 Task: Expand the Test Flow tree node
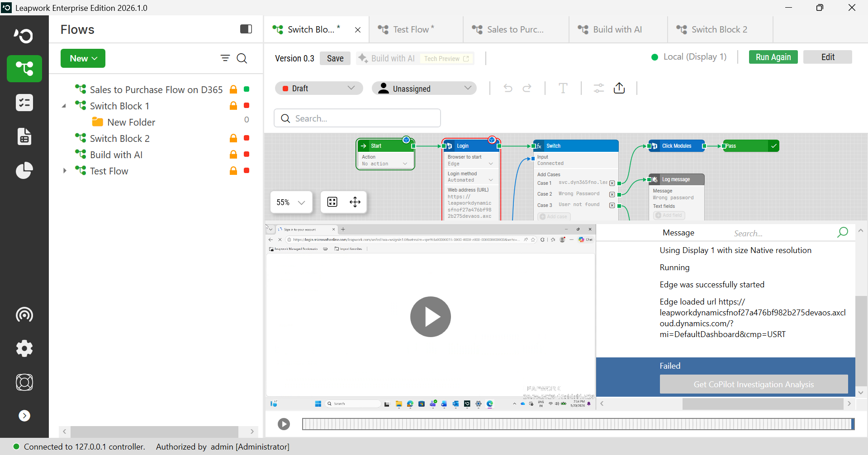(65, 171)
